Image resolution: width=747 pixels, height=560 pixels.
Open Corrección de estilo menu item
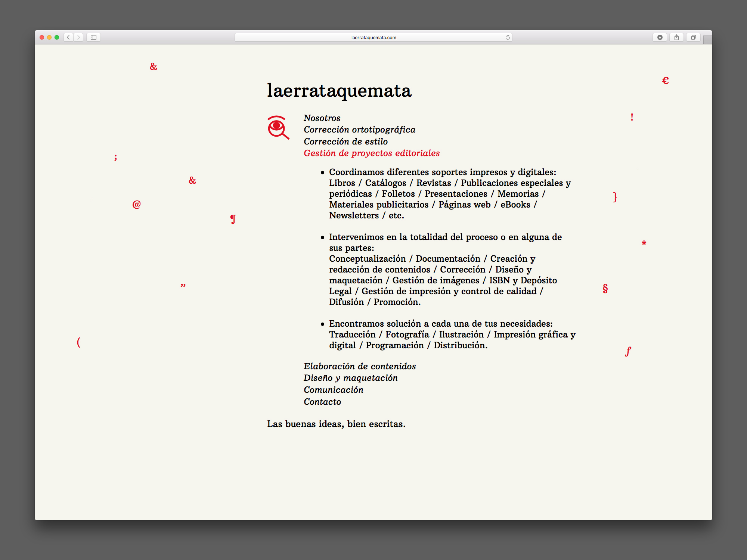[345, 141]
